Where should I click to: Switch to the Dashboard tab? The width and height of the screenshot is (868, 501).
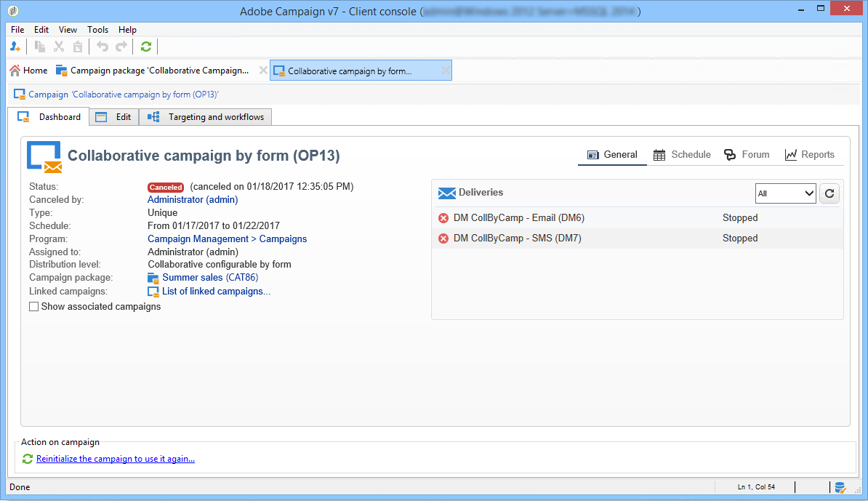(x=49, y=117)
